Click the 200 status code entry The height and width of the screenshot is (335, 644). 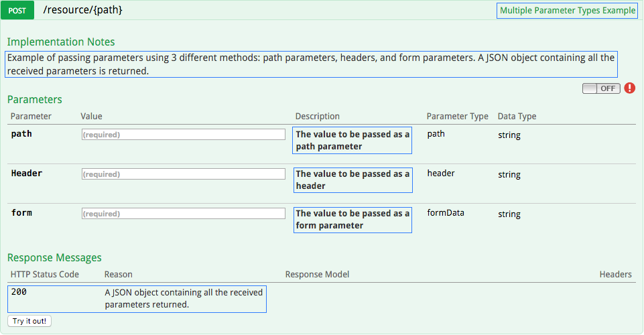(x=19, y=292)
